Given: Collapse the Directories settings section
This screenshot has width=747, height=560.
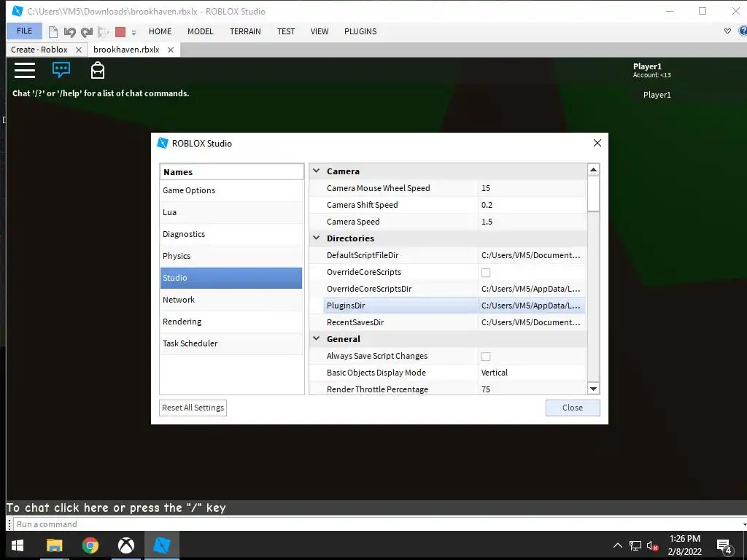Looking at the screenshot, I should point(317,238).
